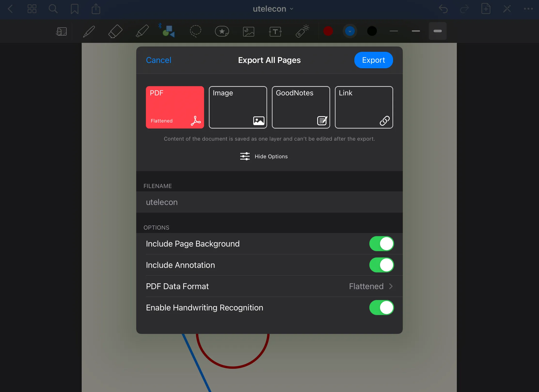Screen dimensions: 539x392
Task: Open PDF Data Format Flattened chooser
Action: (x=371, y=286)
